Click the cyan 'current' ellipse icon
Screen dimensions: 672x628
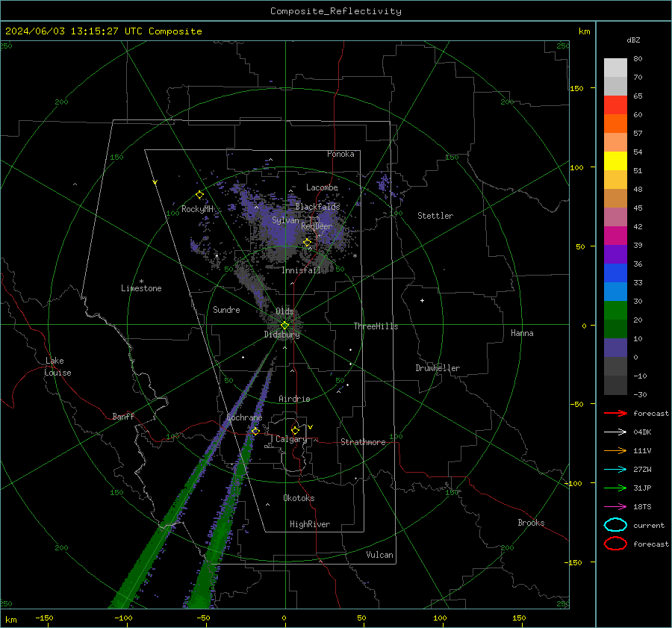pyautogui.click(x=615, y=525)
